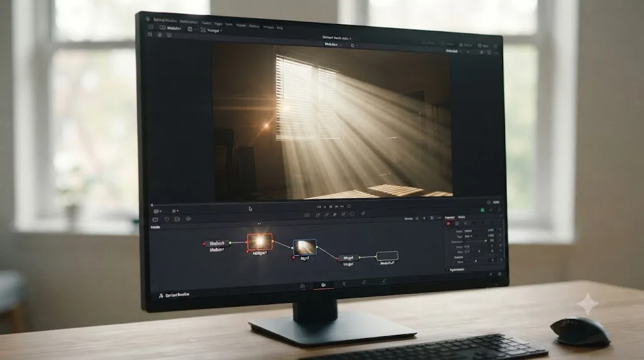Select the ellipse shape tool in the center toolbar

point(352,214)
